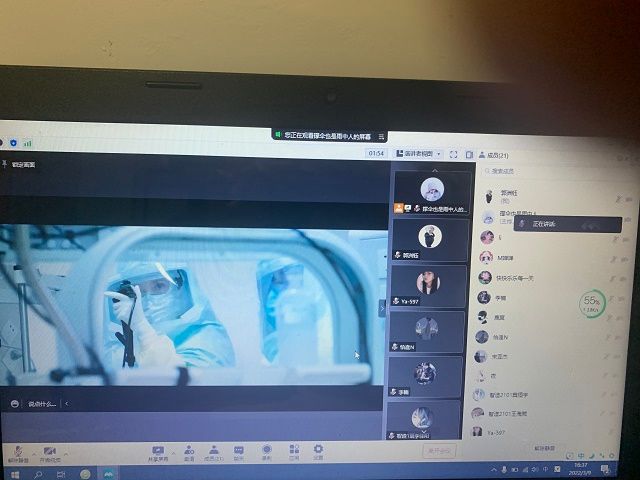Collapse chat bar with the arrow
Image resolution: width=640 pixels, height=480 pixels.
point(67,404)
